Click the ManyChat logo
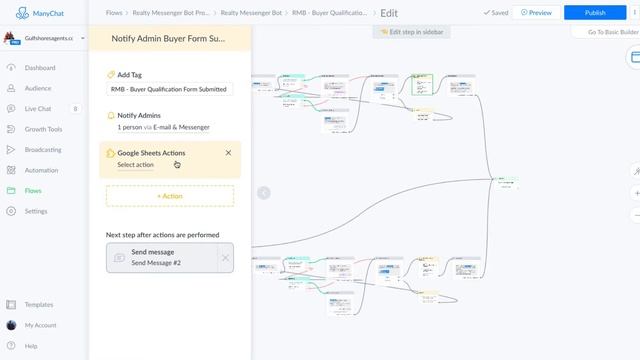640x360 pixels. click(x=40, y=13)
